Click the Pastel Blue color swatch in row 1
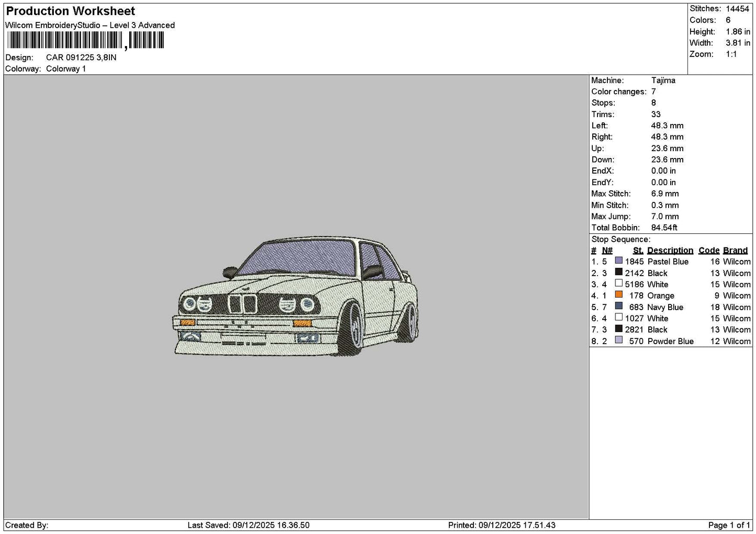Image resolution: width=756 pixels, height=534 pixels. tap(618, 260)
